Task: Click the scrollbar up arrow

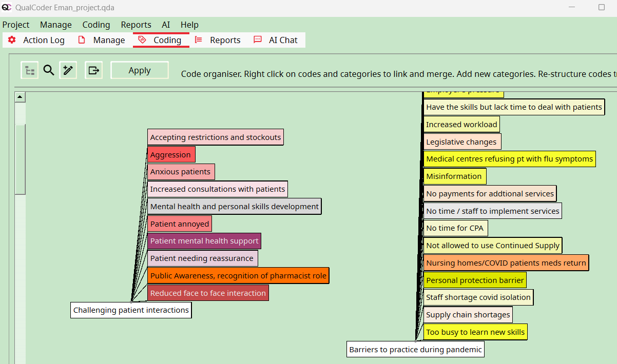Action: click(x=20, y=97)
